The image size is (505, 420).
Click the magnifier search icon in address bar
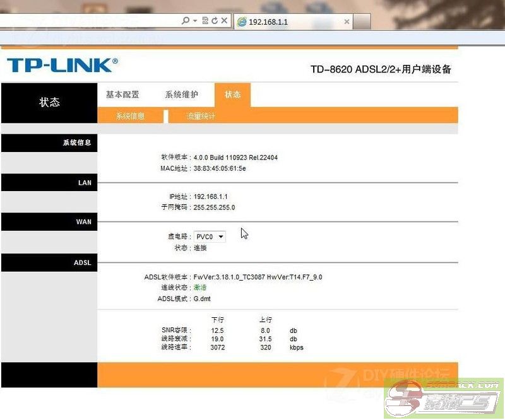tap(186, 21)
